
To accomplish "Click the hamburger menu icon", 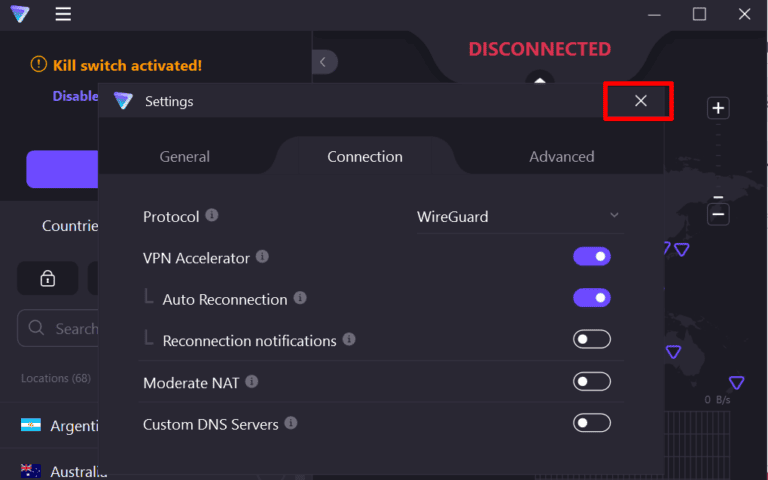I will click(x=63, y=14).
